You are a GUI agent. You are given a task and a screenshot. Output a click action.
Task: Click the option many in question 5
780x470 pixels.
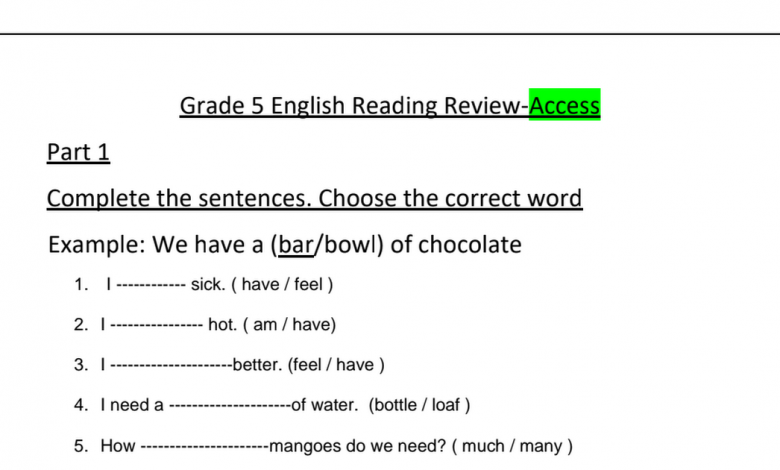[541, 447]
